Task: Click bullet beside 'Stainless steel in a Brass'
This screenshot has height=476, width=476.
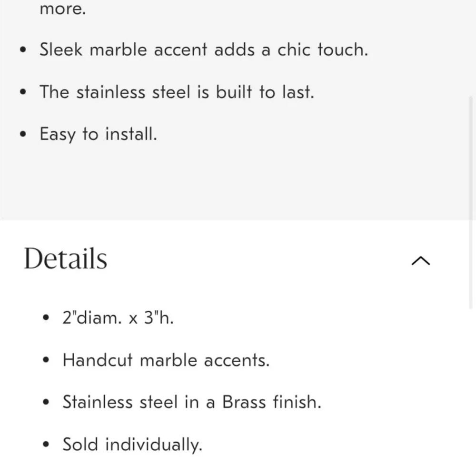Action: pos(46,402)
